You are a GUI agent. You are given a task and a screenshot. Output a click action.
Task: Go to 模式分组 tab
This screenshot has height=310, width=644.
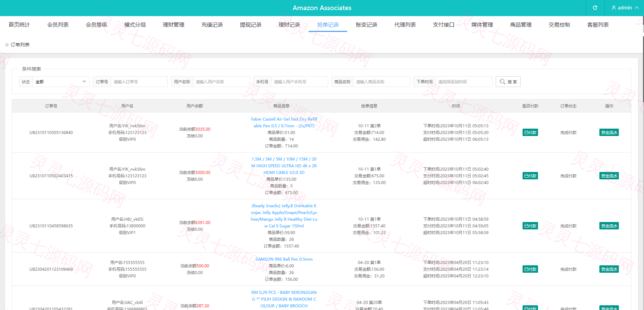[135, 25]
